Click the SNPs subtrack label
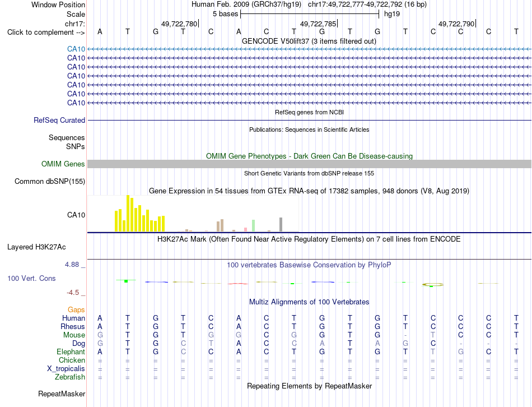The height and width of the screenshot is (407, 532). [x=76, y=146]
